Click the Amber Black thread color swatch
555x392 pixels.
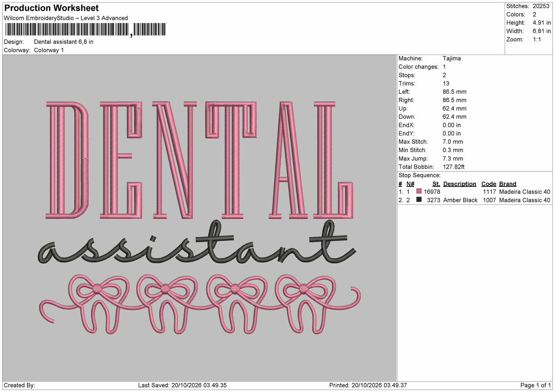coord(419,200)
